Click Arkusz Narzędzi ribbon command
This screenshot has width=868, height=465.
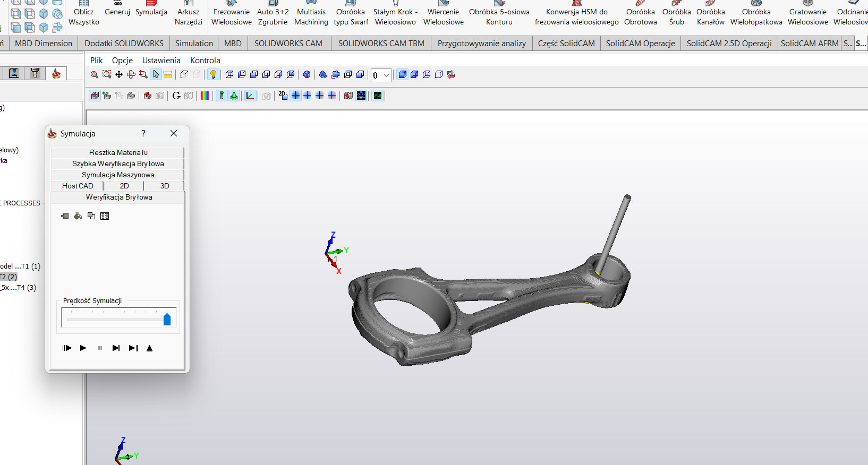pyautogui.click(x=189, y=16)
